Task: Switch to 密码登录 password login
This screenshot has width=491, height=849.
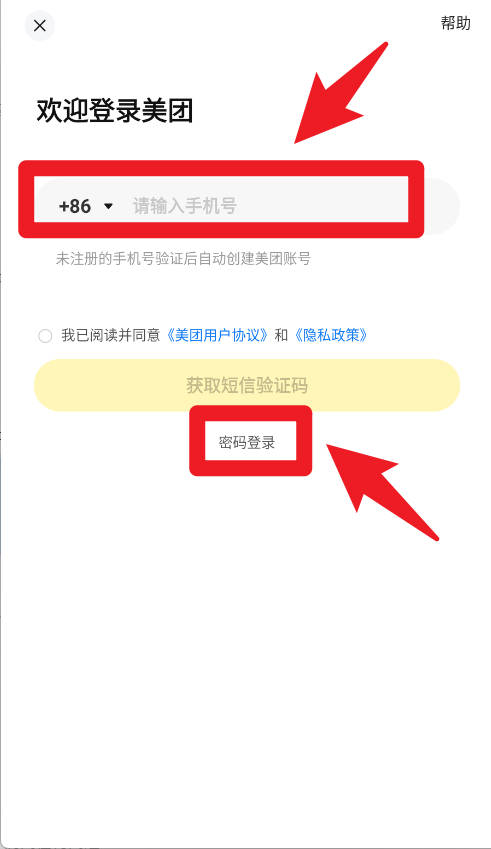Action: tap(247, 442)
